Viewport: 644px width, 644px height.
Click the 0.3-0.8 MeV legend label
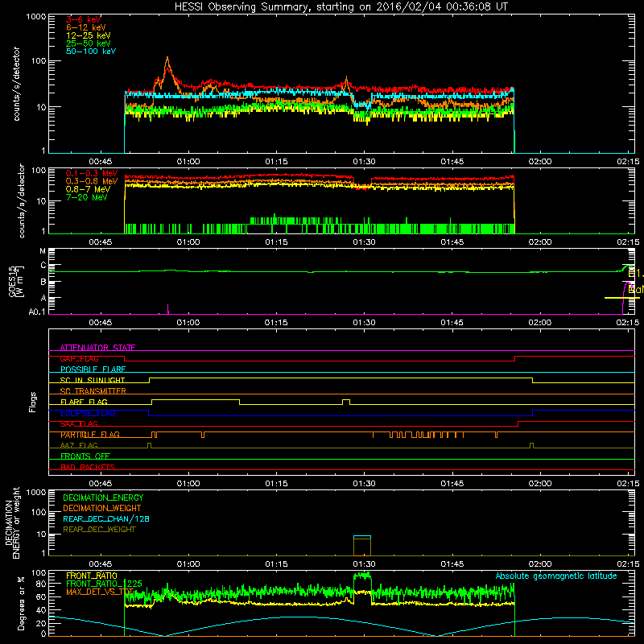92,181
